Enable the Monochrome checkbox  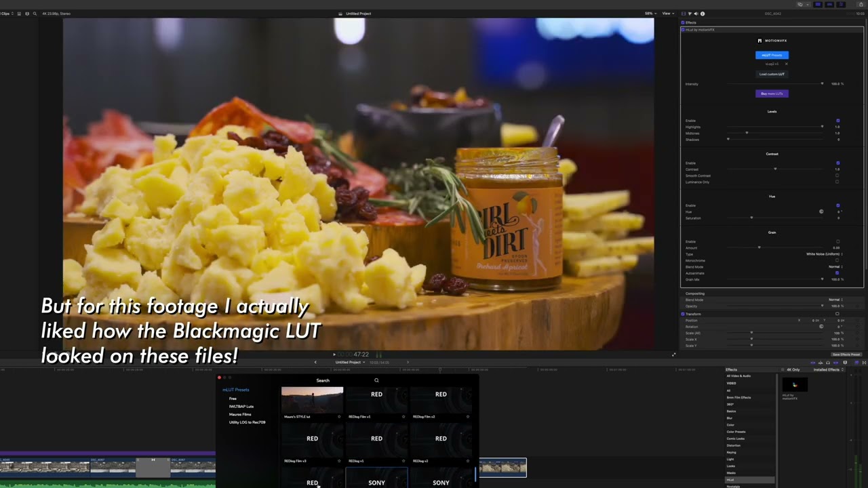(837, 260)
